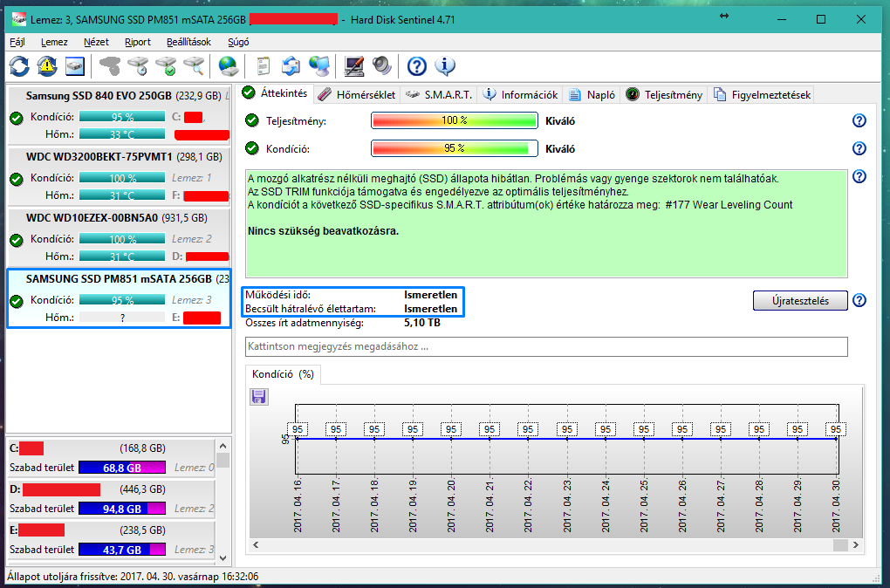This screenshot has height=588, width=890.
Task: Click help icon beside green status text
Action: point(859,176)
